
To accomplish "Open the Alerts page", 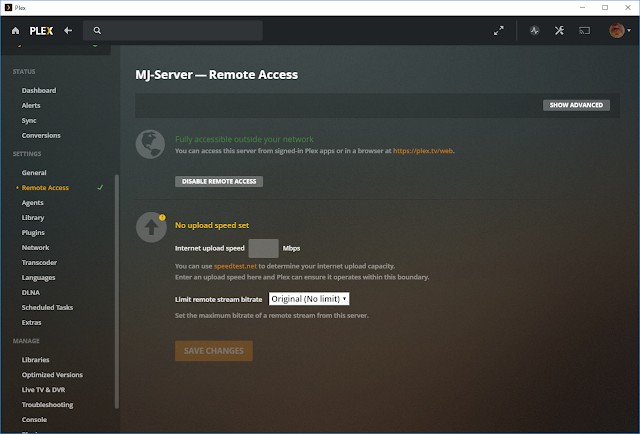I will (31, 105).
